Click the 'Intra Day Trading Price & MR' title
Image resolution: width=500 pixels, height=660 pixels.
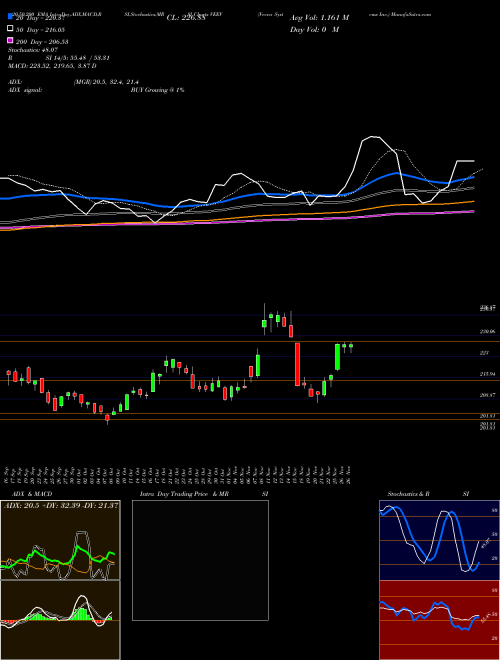[x=184, y=494]
